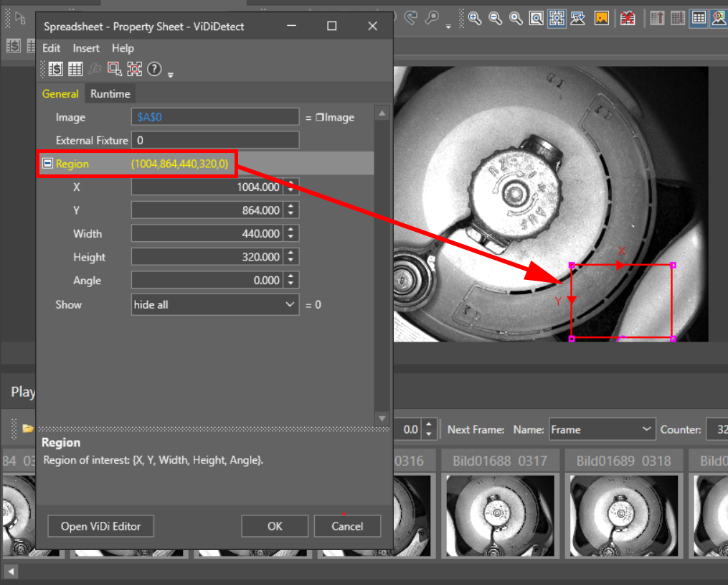Click the Open ViDi Editor button
The height and width of the screenshot is (585, 728).
pyautogui.click(x=101, y=526)
